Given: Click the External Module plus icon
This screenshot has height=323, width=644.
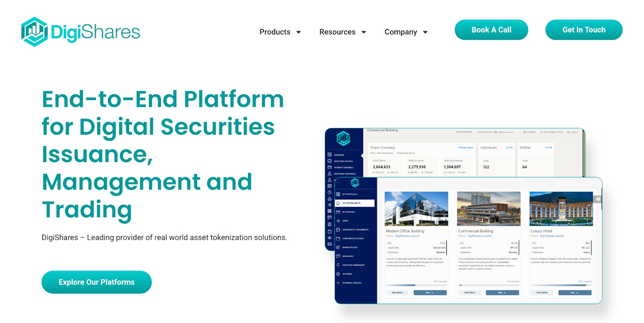Looking at the screenshot, I should pyautogui.click(x=338, y=283).
